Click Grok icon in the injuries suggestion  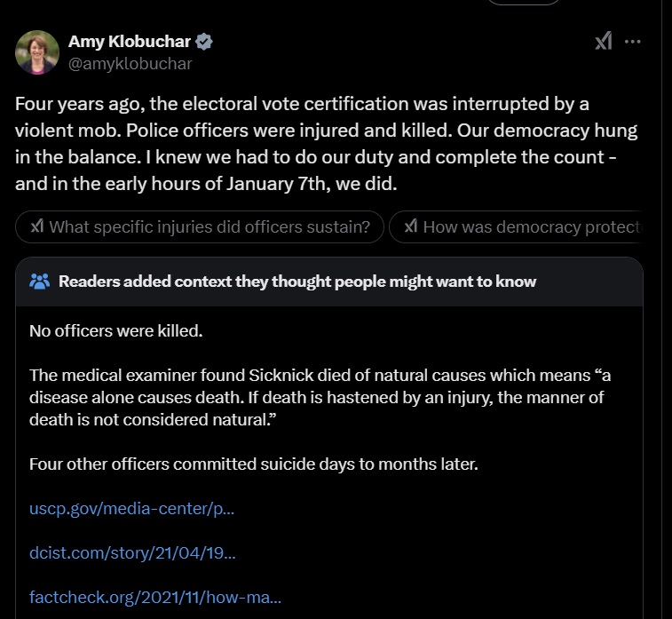click(36, 227)
